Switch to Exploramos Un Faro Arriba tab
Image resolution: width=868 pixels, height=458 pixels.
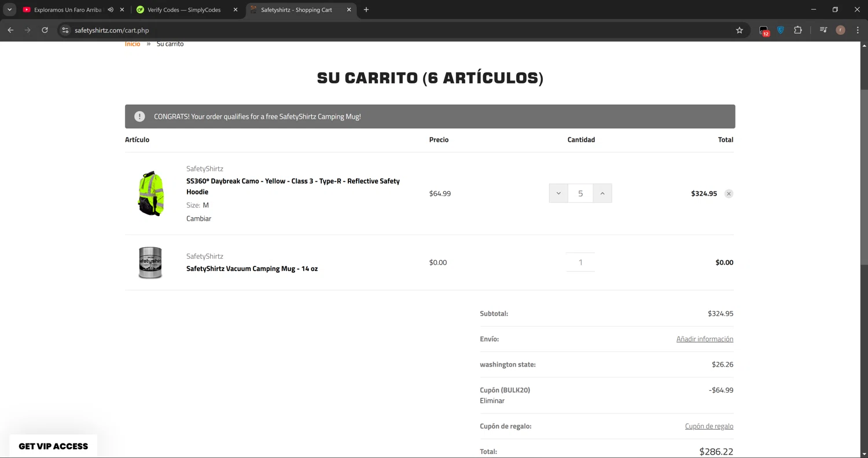(x=67, y=10)
